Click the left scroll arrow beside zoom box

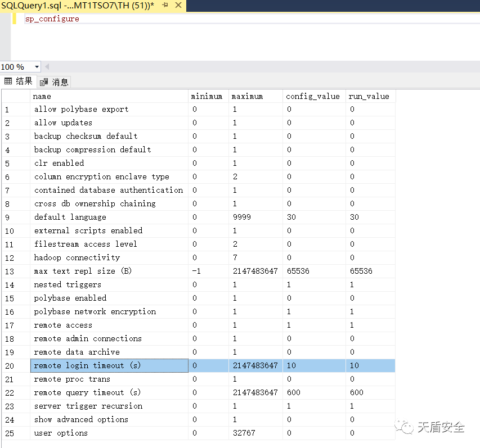point(47,67)
